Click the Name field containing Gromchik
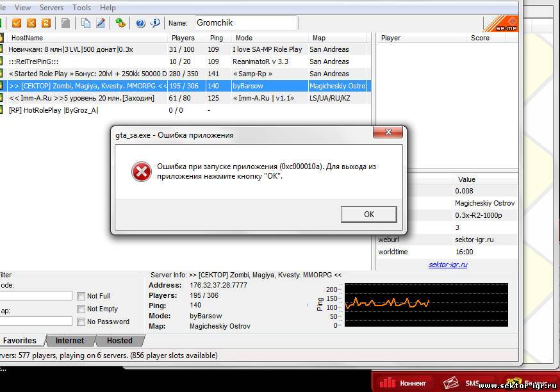This screenshot has width=560, height=392. [247, 23]
